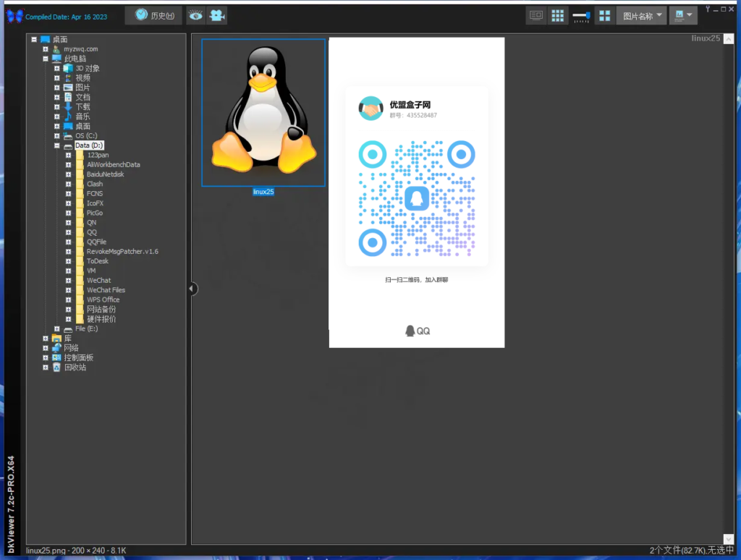Screen dimensions: 741x560
Task: Select the WeChat Files folder
Action: [x=106, y=290]
